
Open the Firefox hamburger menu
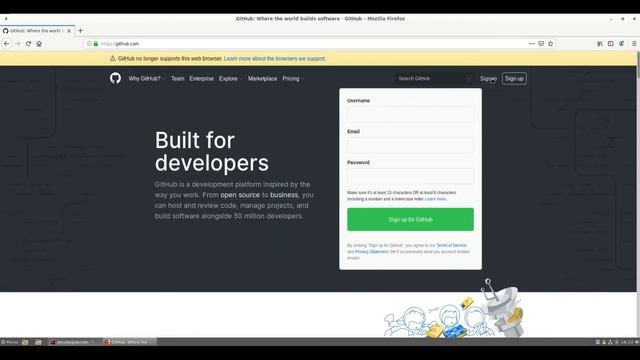click(634, 44)
